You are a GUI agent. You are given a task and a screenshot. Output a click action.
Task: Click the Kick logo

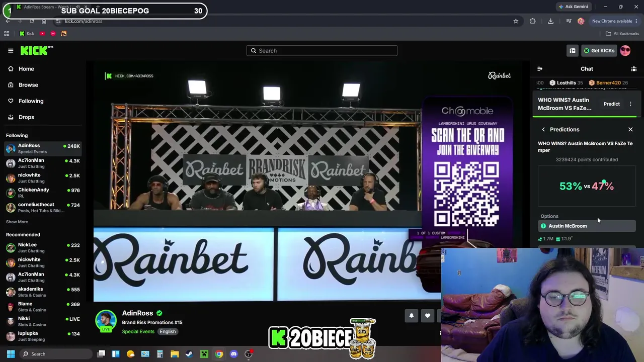click(x=36, y=50)
